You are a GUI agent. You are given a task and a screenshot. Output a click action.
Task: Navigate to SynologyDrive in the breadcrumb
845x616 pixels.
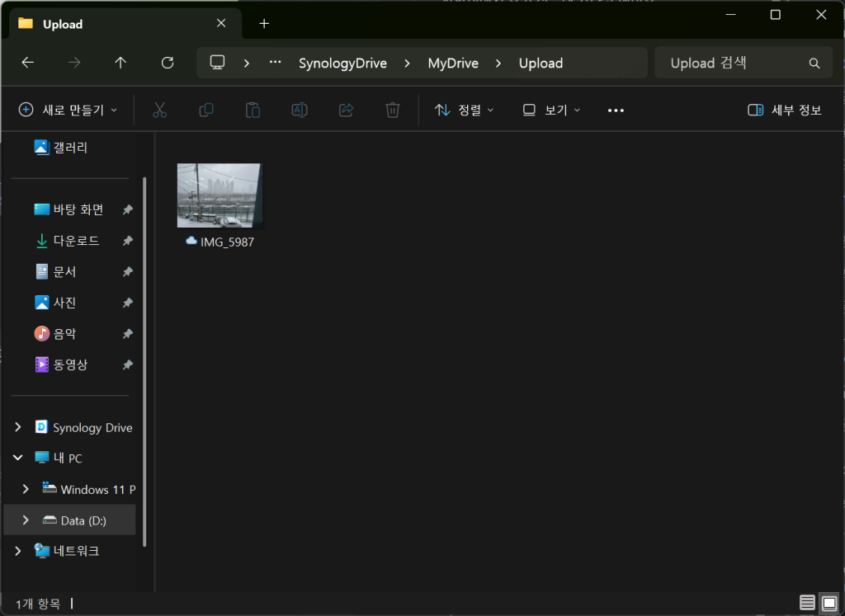342,63
